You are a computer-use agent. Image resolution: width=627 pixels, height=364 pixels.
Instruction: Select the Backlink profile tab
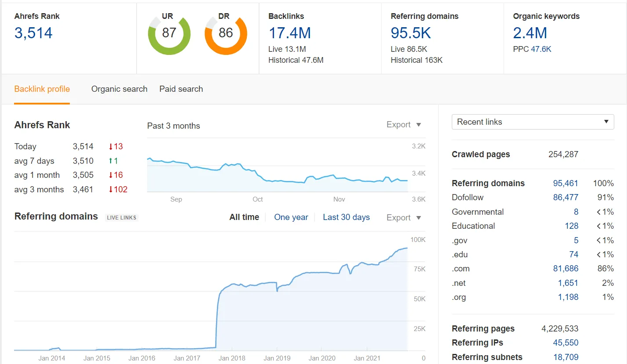(42, 89)
